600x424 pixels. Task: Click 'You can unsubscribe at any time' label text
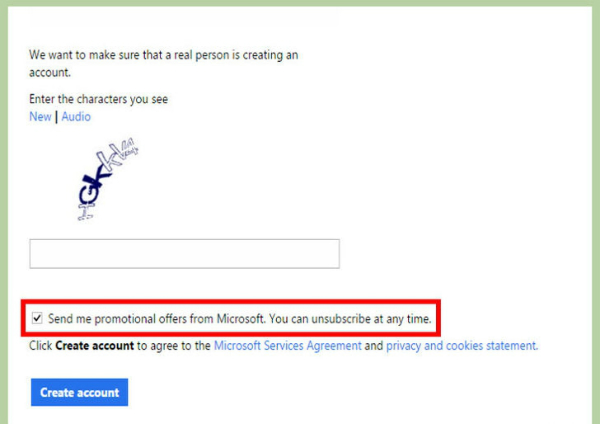(350, 318)
